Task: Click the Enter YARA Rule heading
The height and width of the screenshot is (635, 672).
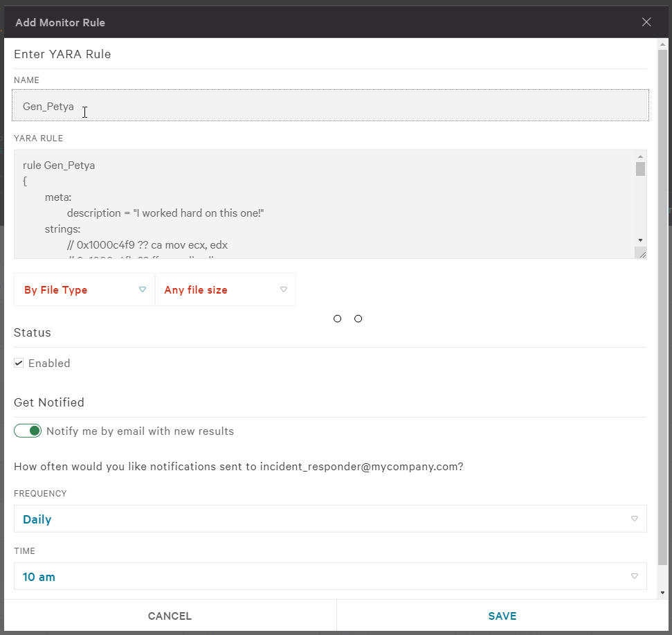Action: coord(62,54)
